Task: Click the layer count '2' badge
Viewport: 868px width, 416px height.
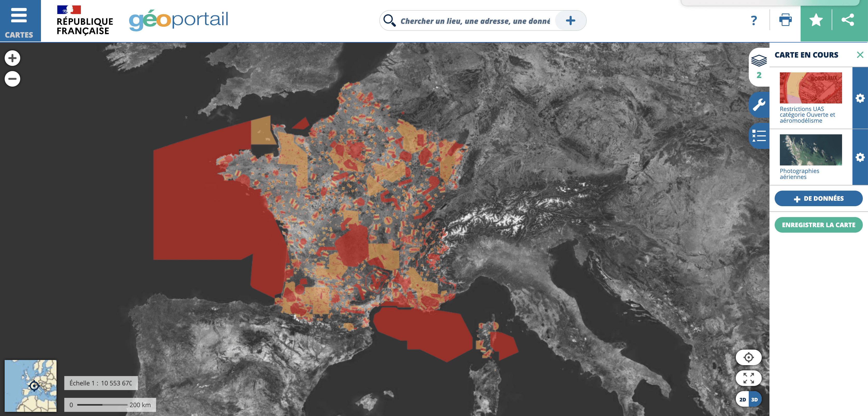Action: click(759, 75)
